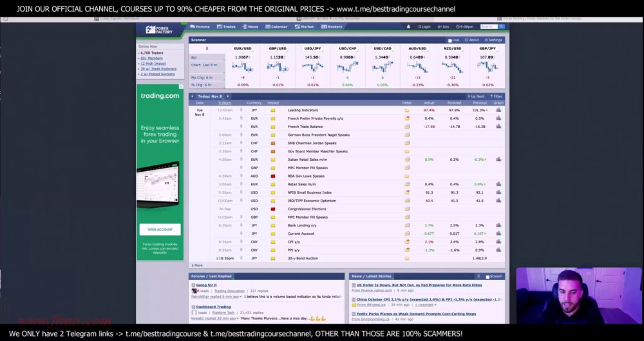Toggle the Scanner Live checkbox
This screenshot has height=341, width=644.
pyautogui.click(x=450, y=41)
